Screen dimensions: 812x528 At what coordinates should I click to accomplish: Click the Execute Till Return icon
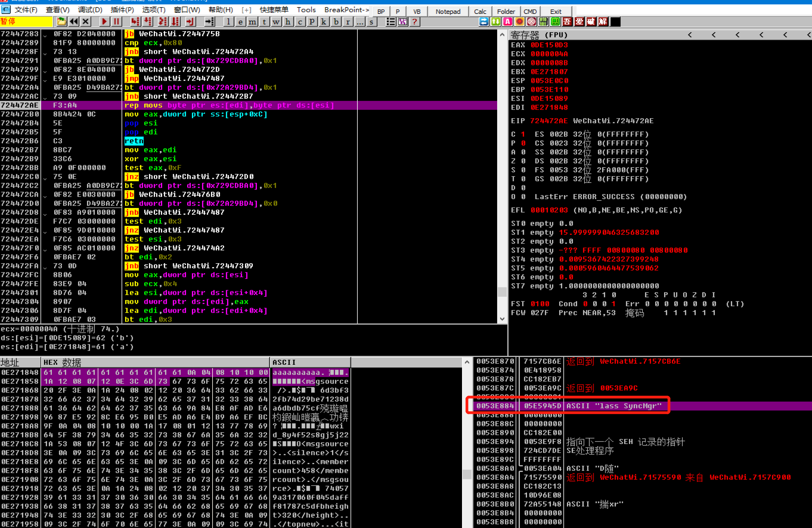[x=190, y=21]
